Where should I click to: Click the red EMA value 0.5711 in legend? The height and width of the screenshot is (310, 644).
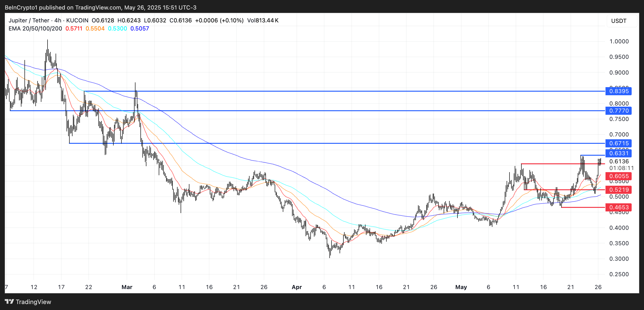pyautogui.click(x=74, y=29)
